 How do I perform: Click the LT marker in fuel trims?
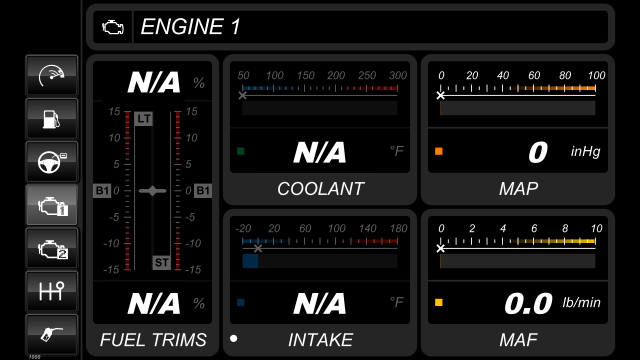click(x=144, y=119)
